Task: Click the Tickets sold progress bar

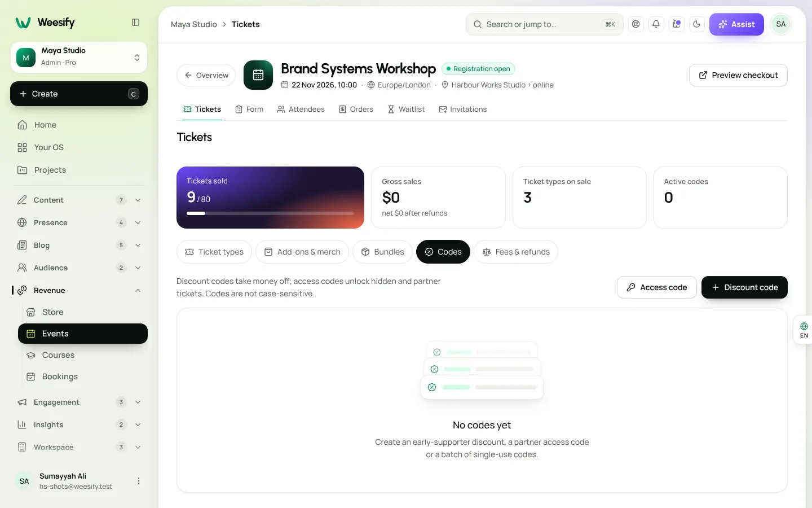Action: click(x=270, y=213)
